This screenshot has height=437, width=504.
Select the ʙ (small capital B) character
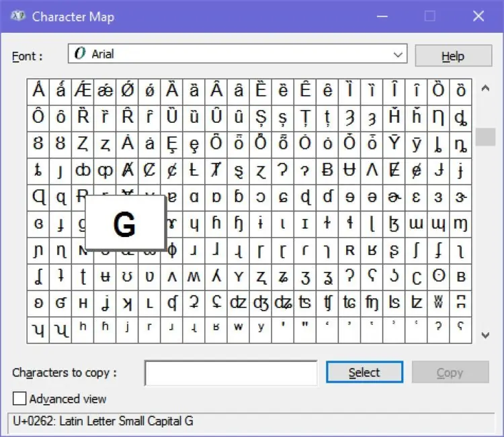coord(460,277)
